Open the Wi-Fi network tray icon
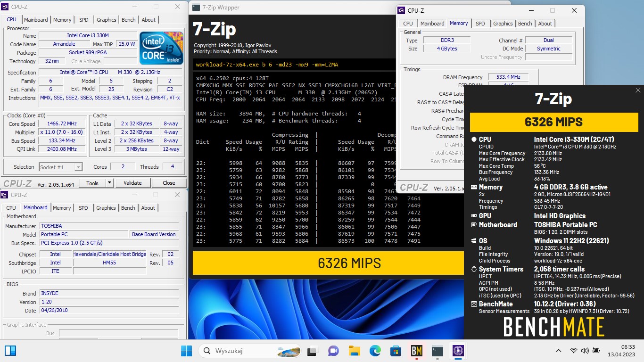Viewport: 644px width, 362px height. pos(574,351)
